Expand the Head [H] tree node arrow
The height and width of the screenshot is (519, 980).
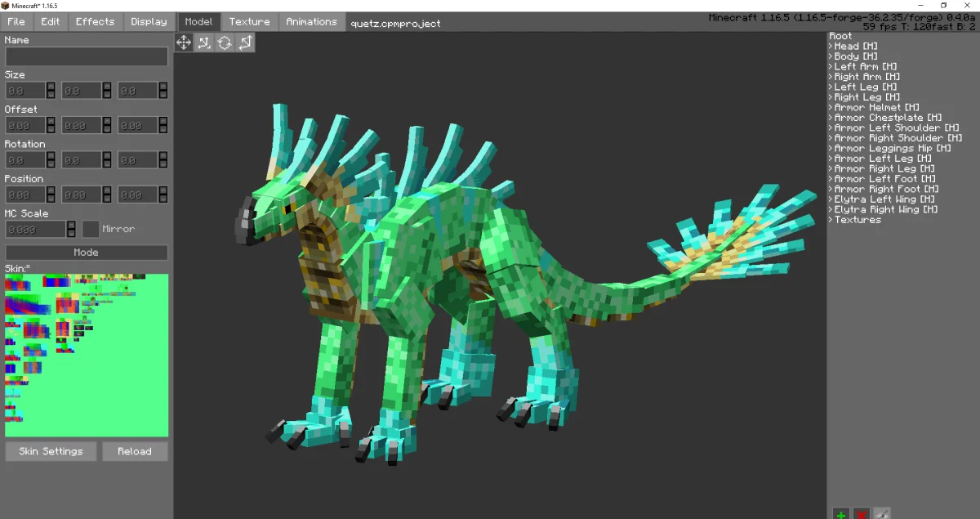pos(831,47)
